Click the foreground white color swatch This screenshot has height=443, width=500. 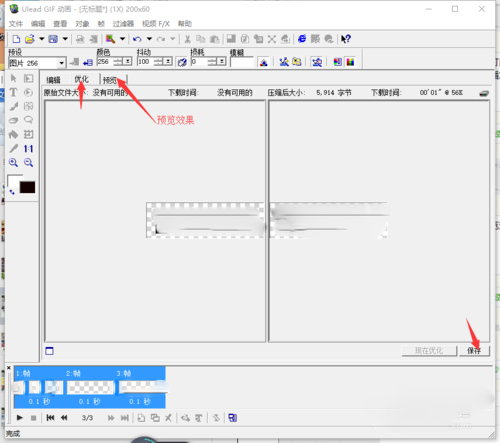pyautogui.click(x=13, y=182)
